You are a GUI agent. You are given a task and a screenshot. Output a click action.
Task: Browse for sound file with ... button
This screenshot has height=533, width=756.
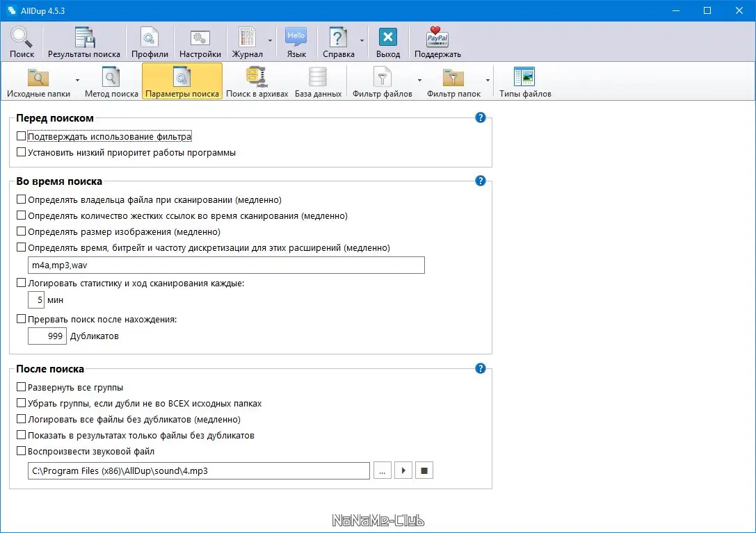point(383,471)
